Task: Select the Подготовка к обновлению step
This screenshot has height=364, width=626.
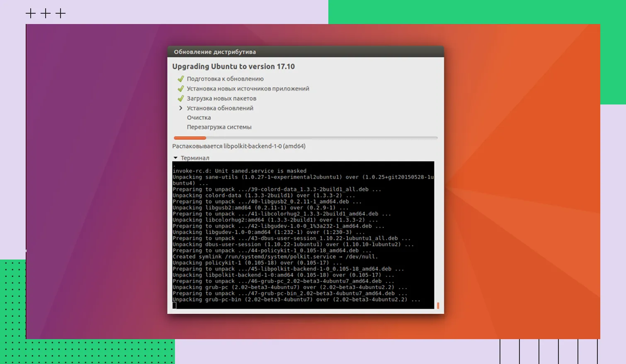Action: [x=225, y=79]
